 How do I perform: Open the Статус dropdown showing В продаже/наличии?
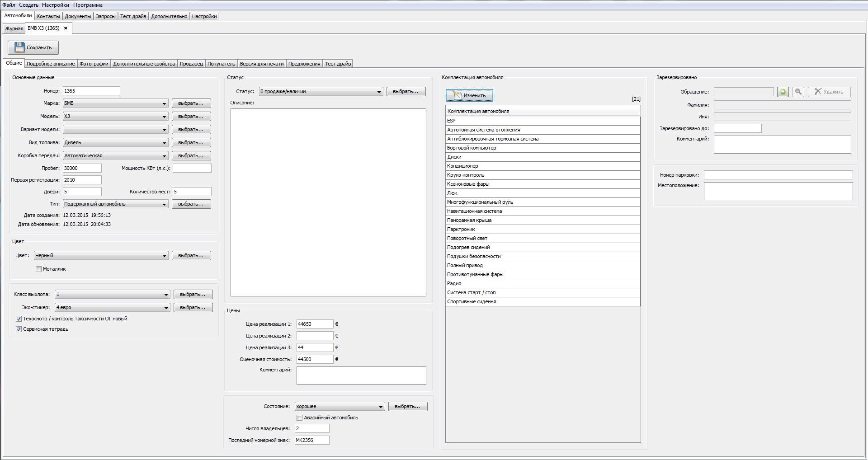pyautogui.click(x=321, y=92)
